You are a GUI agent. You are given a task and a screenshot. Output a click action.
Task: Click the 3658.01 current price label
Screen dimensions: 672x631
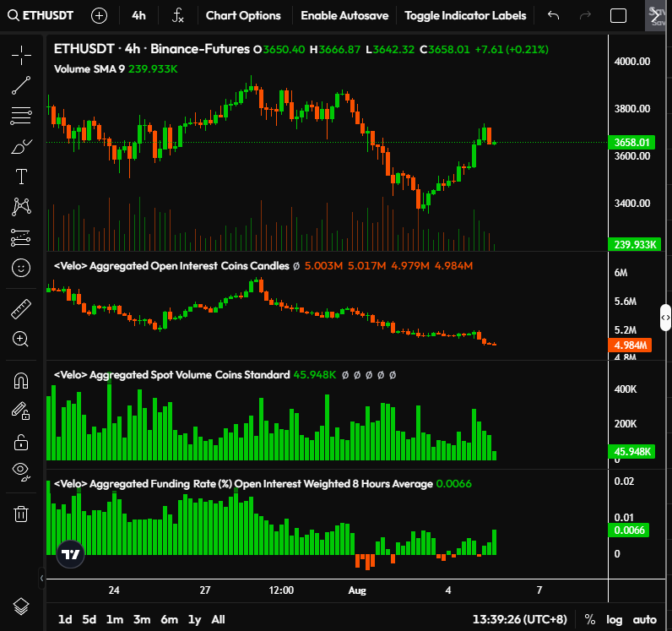[x=631, y=143]
